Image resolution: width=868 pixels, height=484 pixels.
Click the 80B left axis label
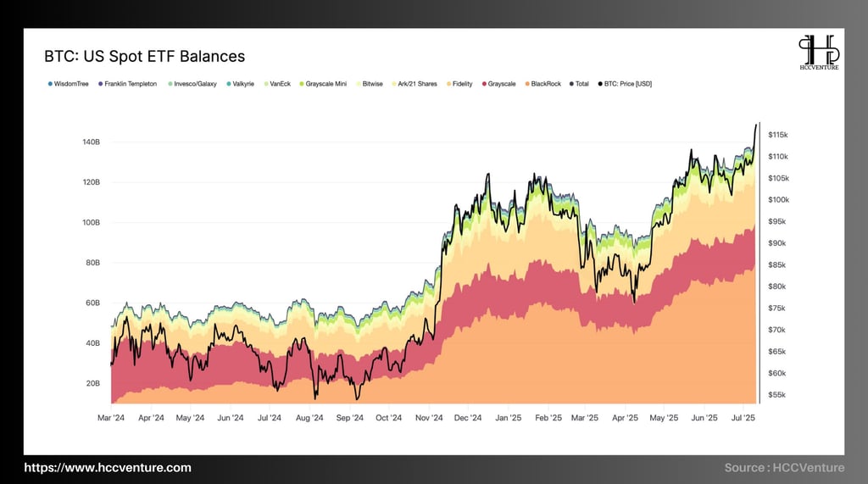pyautogui.click(x=93, y=263)
